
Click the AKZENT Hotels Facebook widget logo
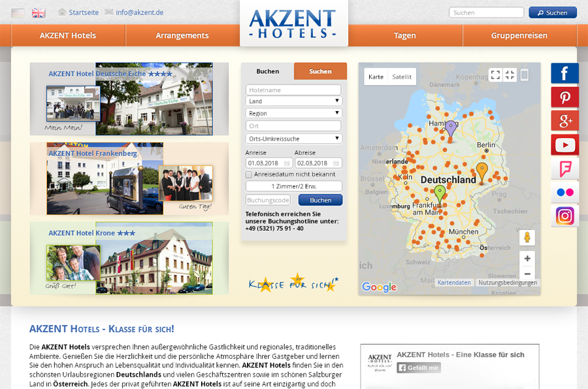click(380, 363)
